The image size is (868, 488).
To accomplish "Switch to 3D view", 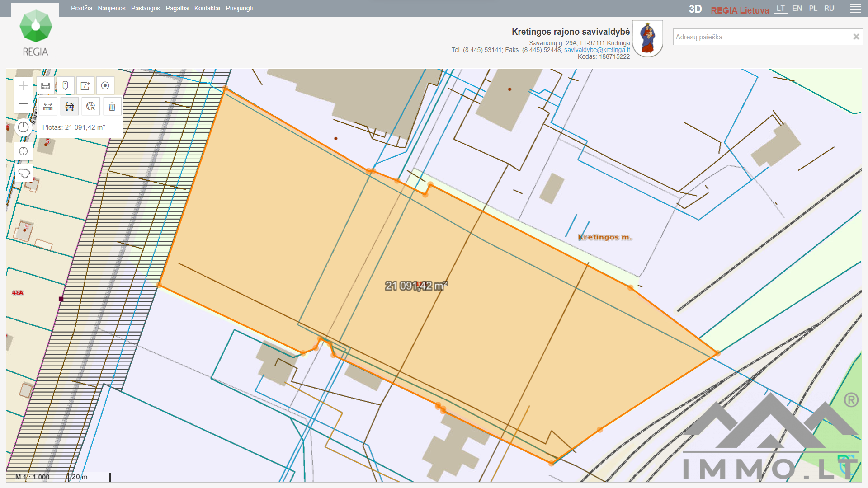I will click(x=695, y=9).
